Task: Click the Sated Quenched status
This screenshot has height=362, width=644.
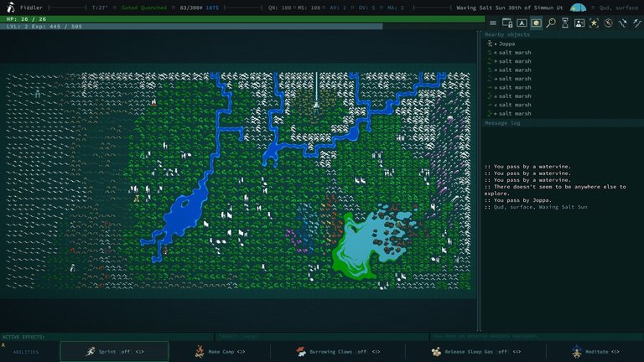Action: coord(144,8)
